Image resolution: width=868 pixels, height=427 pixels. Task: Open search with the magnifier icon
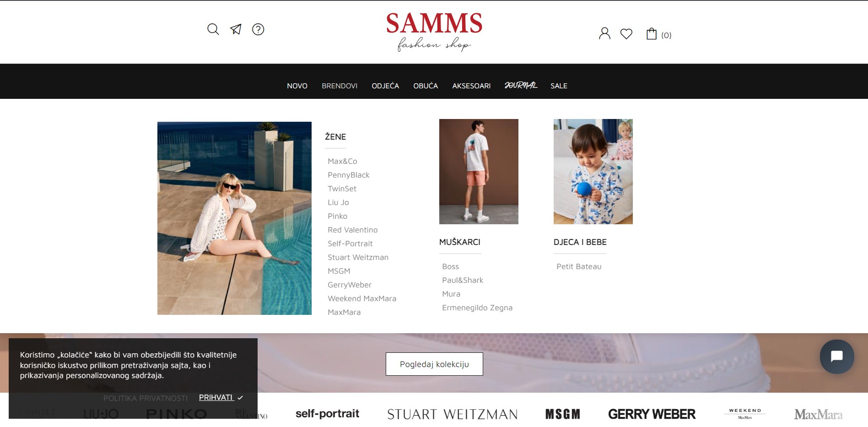click(x=213, y=29)
